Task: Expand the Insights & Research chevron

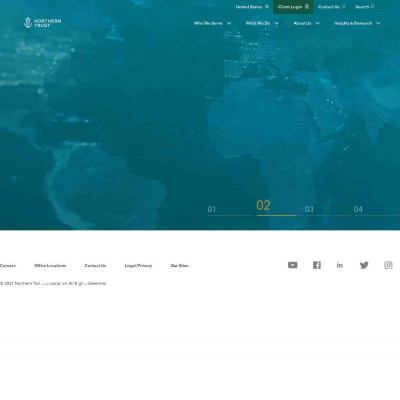Action: [378, 23]
